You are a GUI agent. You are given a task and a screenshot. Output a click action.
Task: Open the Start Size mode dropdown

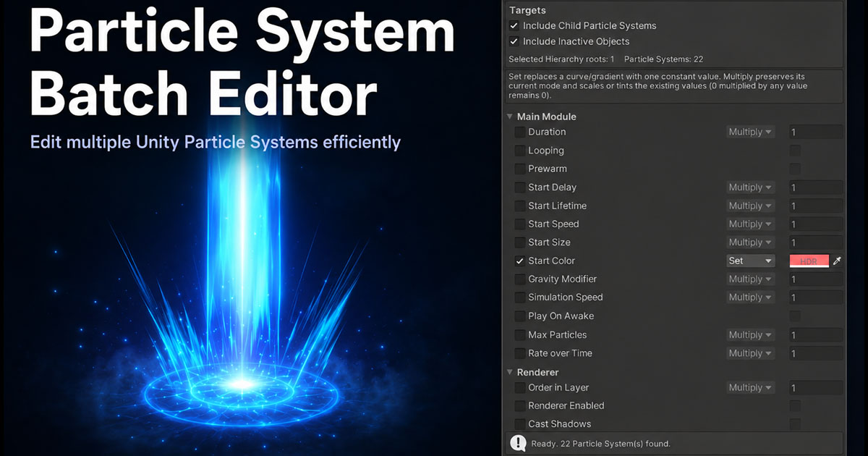coord(751,242)
